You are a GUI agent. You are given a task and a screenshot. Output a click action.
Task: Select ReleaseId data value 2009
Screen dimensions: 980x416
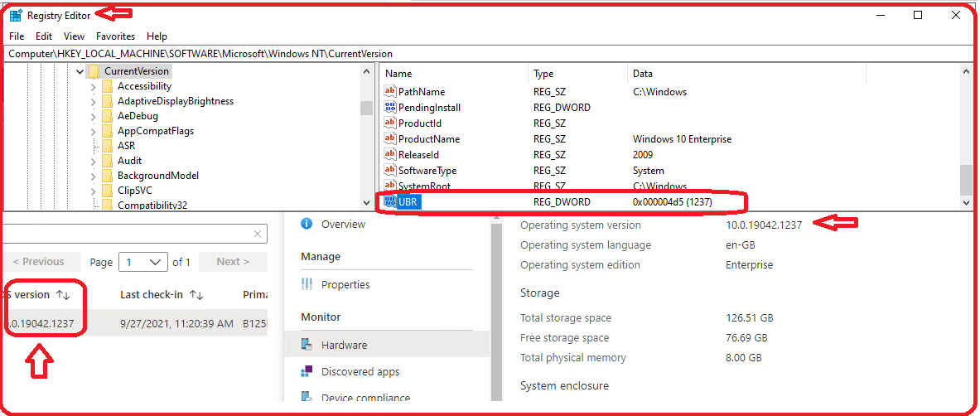point(643,154)
